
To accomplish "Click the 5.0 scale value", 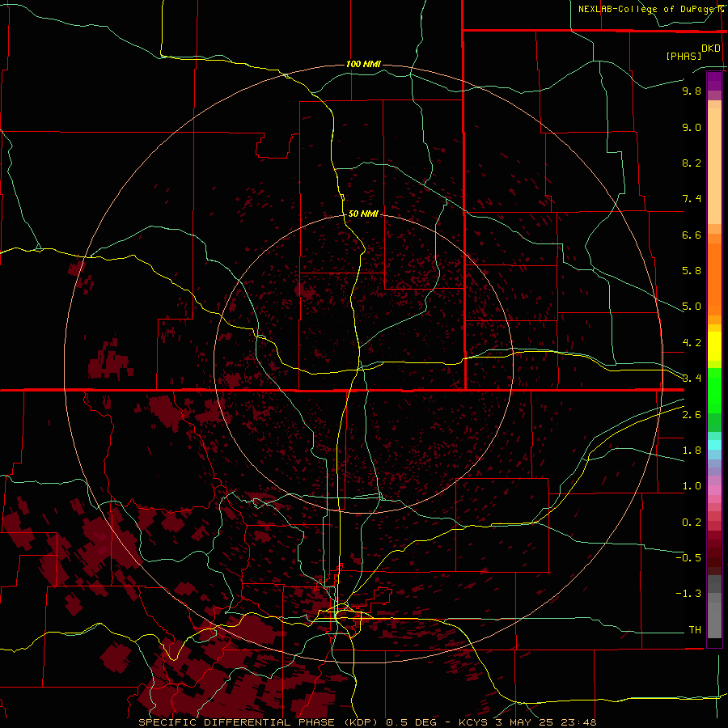I will coord(692,307).
